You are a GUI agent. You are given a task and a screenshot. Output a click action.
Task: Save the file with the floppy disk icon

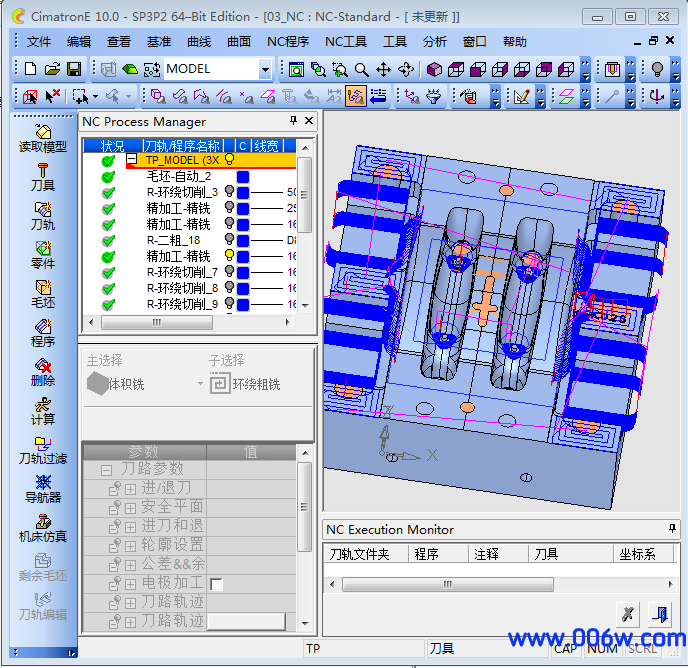click(x=74, y=69)
